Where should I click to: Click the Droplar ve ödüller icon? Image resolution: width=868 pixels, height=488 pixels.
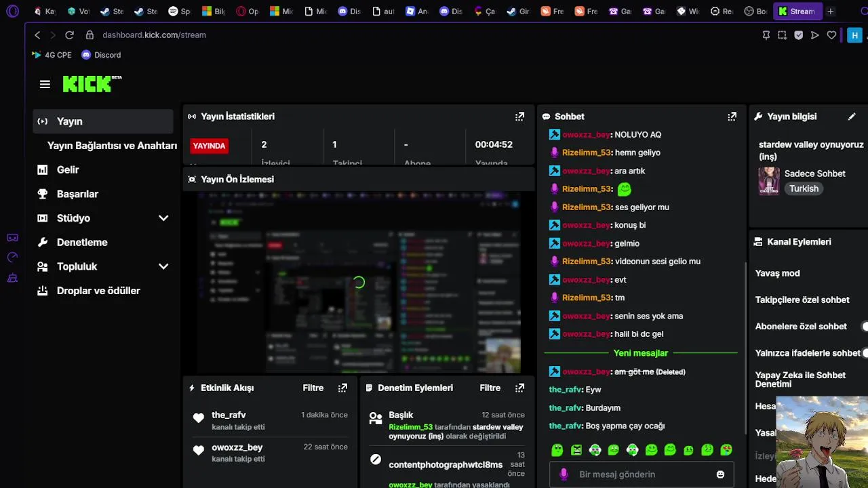coord(43,291)
